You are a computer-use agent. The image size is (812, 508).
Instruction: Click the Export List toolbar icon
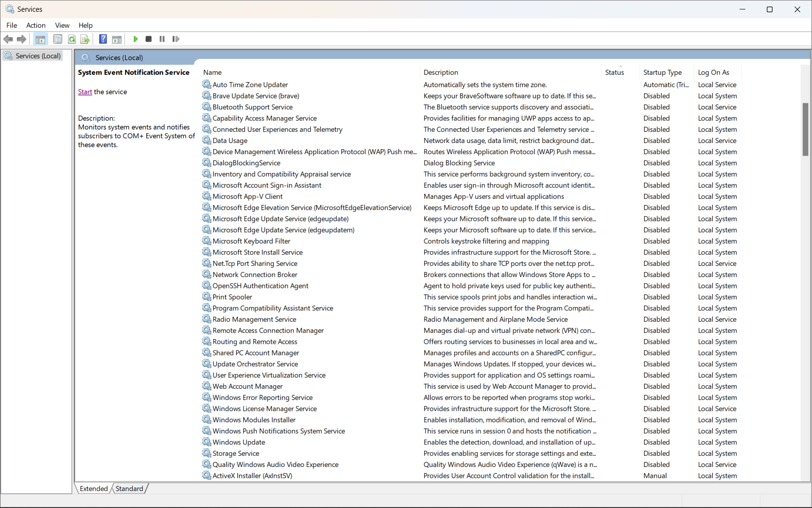(85, 39)
